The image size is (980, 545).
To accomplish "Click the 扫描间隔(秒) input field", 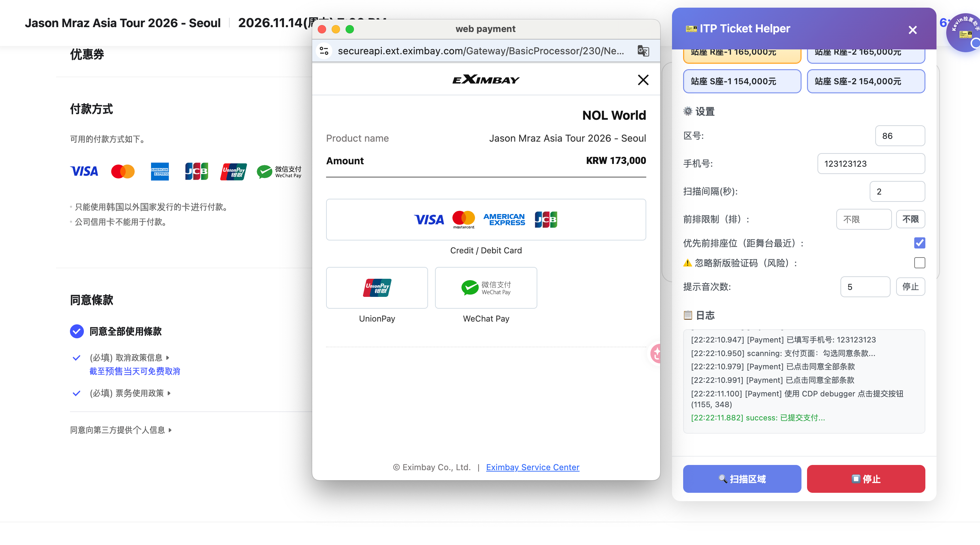I will [897, 191].
